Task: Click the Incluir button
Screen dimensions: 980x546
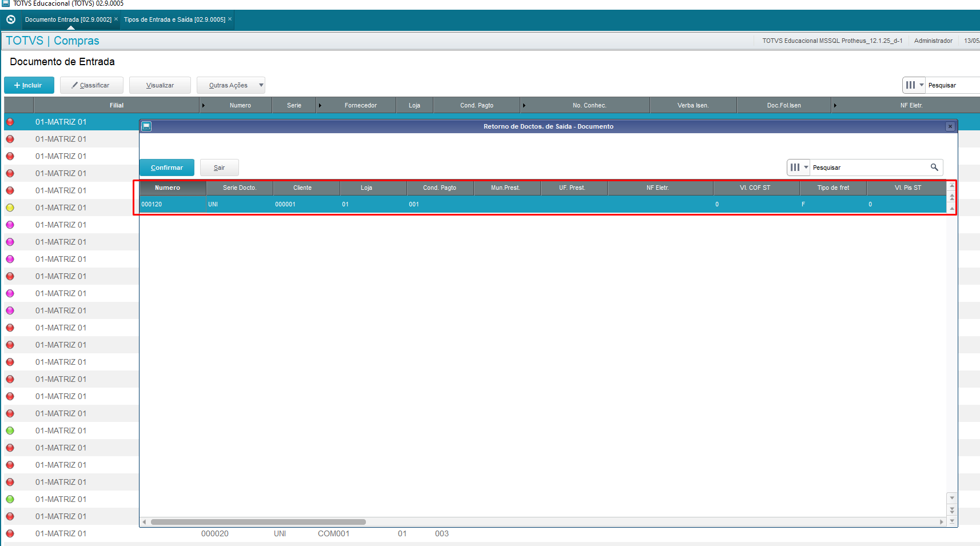Action: tap(29, 85)
